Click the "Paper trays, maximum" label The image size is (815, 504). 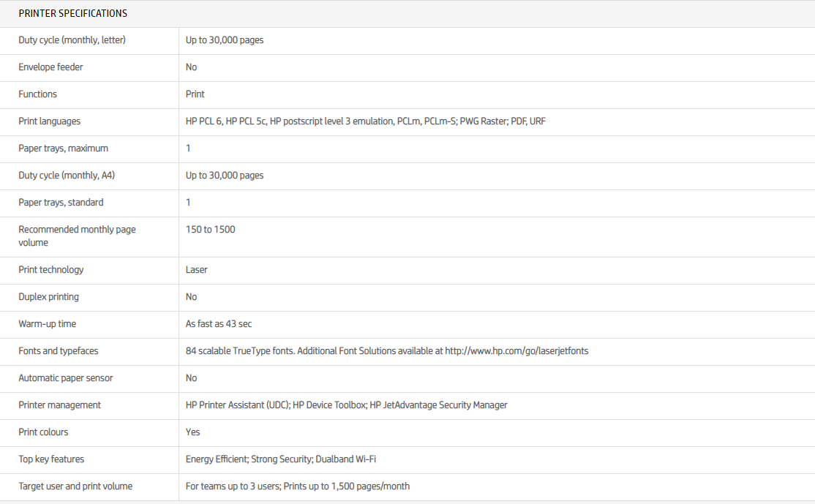pyautogui.click(x=63, y=148)
